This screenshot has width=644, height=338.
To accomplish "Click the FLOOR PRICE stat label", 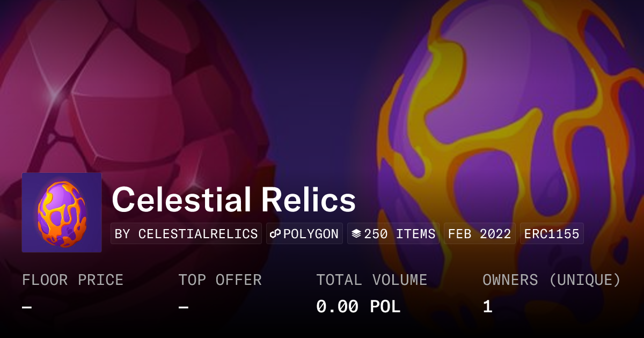I will coord(72,280).
